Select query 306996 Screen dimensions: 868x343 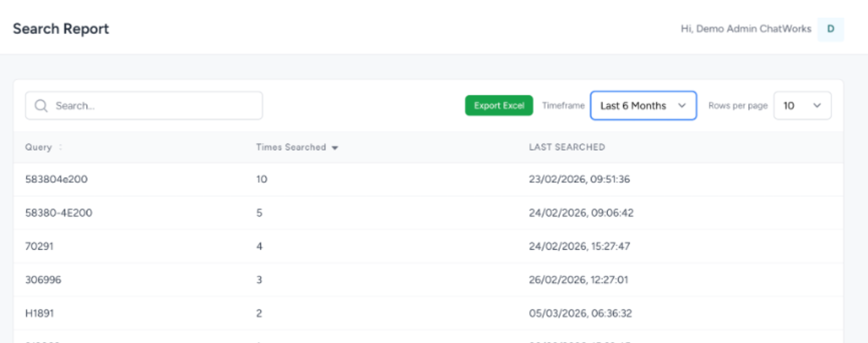point(43,280)
